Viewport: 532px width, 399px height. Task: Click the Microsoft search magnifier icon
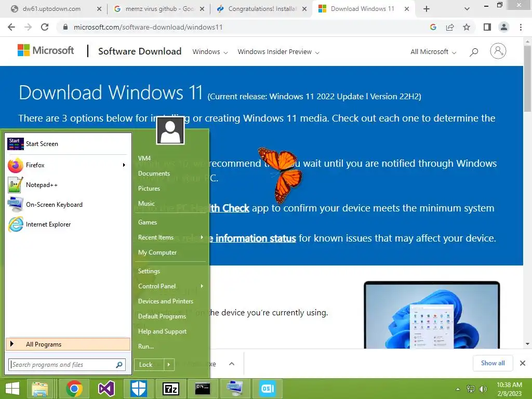[474, 52]
